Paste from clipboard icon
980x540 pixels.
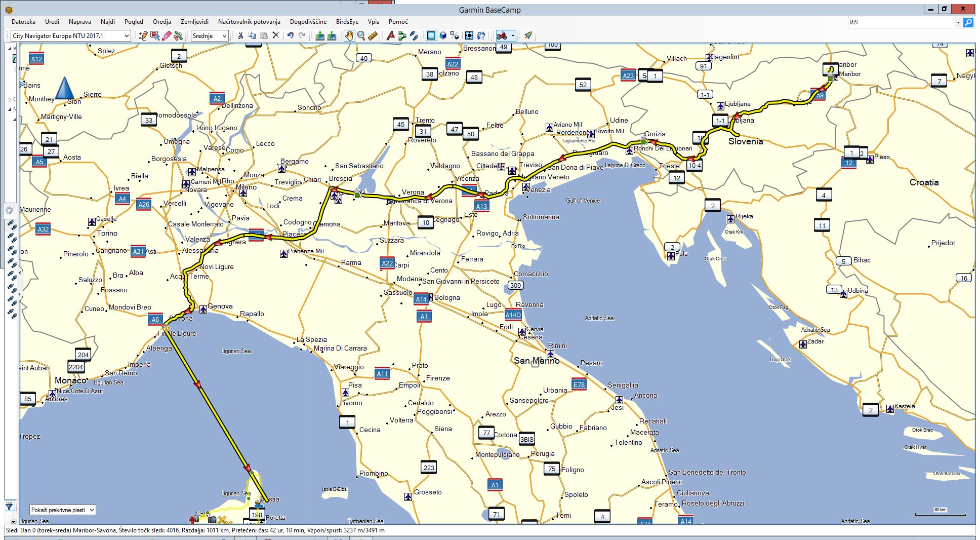pos(264,35)
